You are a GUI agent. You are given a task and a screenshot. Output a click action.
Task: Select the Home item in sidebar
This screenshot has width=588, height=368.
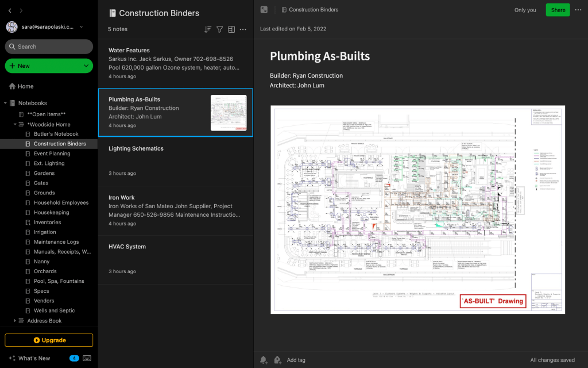[26, 86]
